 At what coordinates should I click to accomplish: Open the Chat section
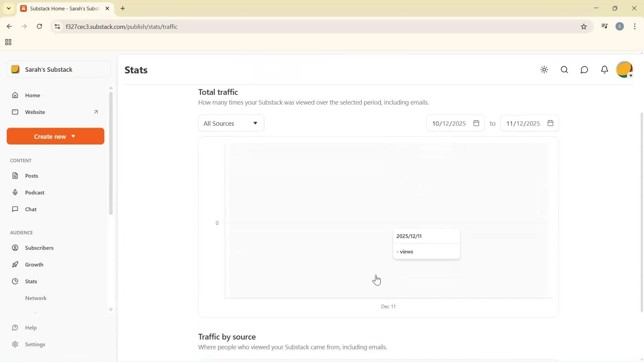point(15,209)
